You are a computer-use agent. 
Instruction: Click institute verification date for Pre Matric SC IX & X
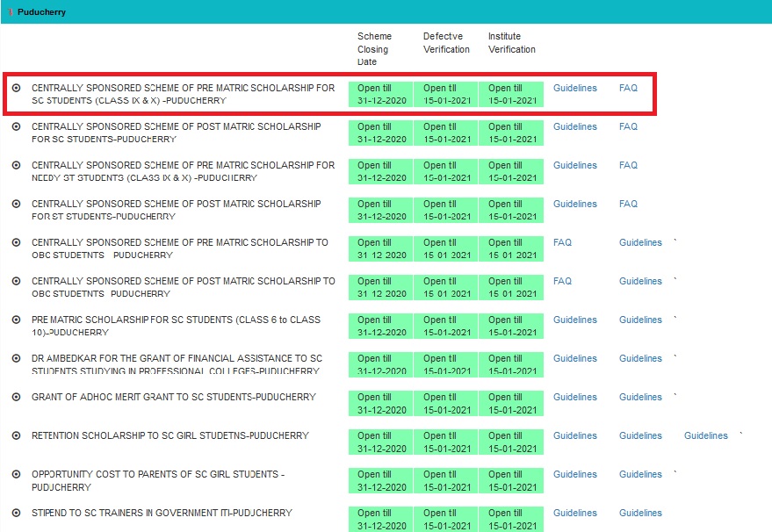click(x=511, y=94)
